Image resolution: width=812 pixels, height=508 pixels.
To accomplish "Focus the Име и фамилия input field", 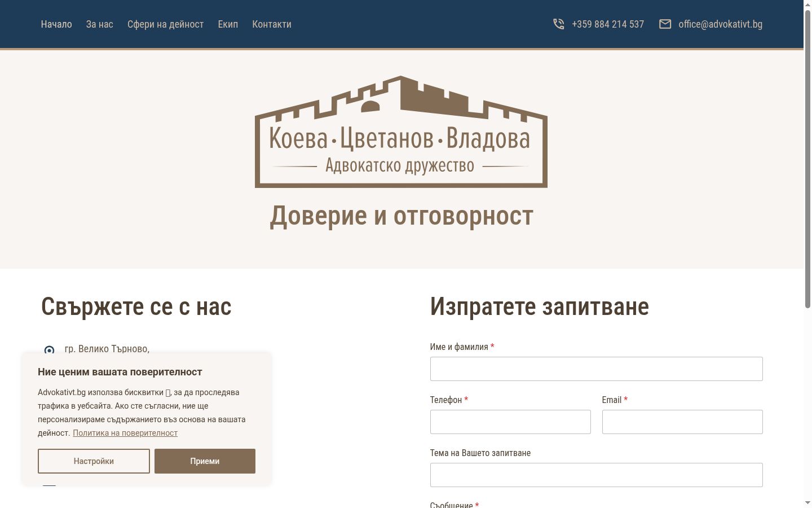I will click(x=596, y=369).
